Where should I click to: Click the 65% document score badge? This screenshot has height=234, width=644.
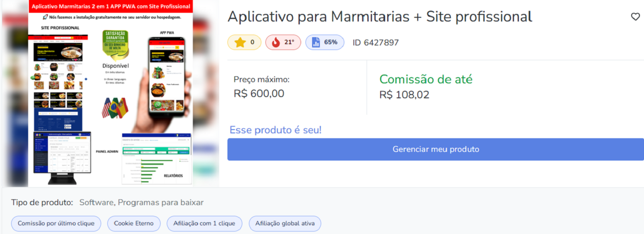pos(325,42)
